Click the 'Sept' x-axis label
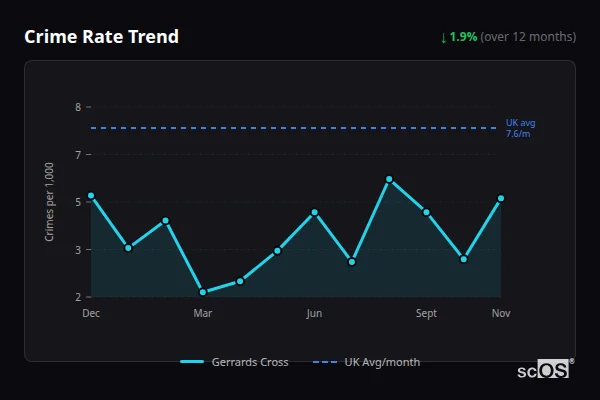The width and height of the screenshot is (600, 400). [x=426, y=313]
